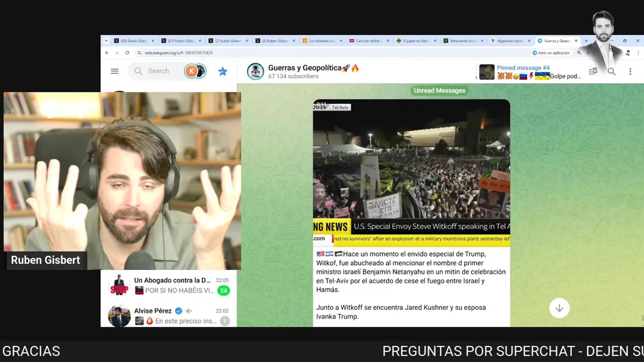
Task: Click the Alvise Pérez unread count badge
Action: coord(225,321)
